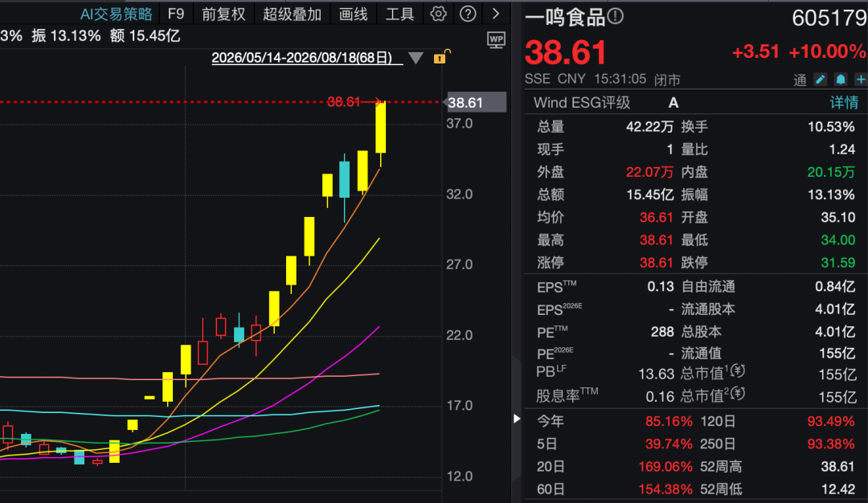Click the 250日 return value 93.38%
This screenshot has height=503, width=868.
(831, 444)
